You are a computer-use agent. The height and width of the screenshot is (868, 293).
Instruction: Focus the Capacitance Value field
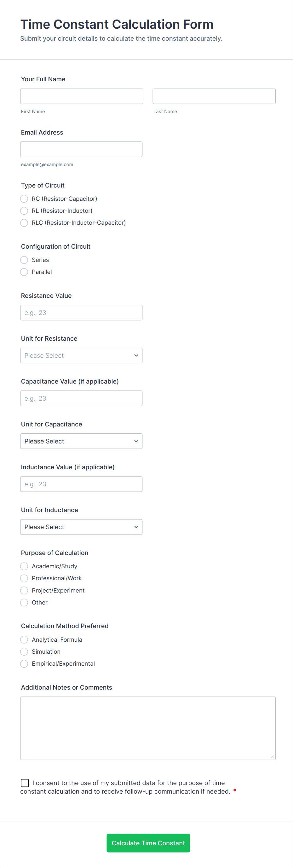[81, 398]
